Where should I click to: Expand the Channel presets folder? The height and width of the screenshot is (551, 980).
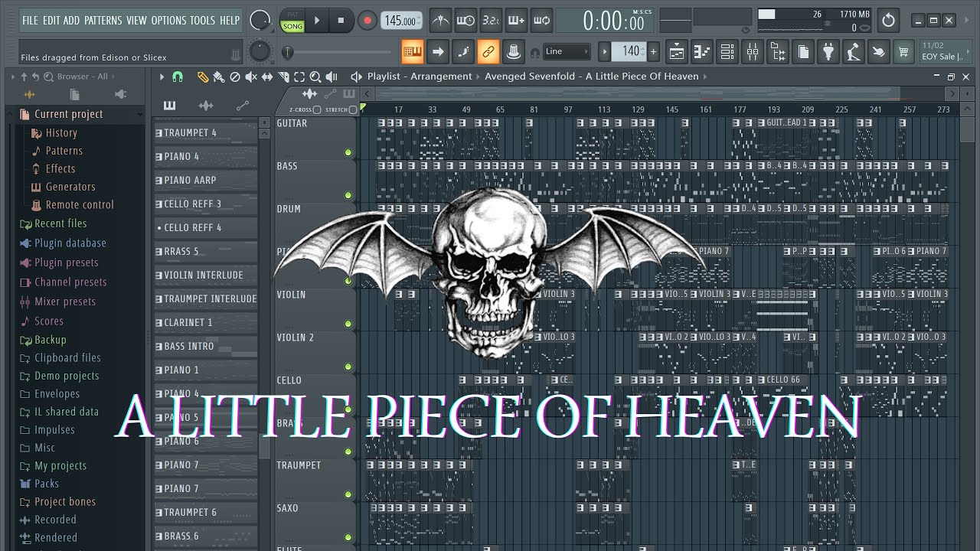[x=70, y=282]
